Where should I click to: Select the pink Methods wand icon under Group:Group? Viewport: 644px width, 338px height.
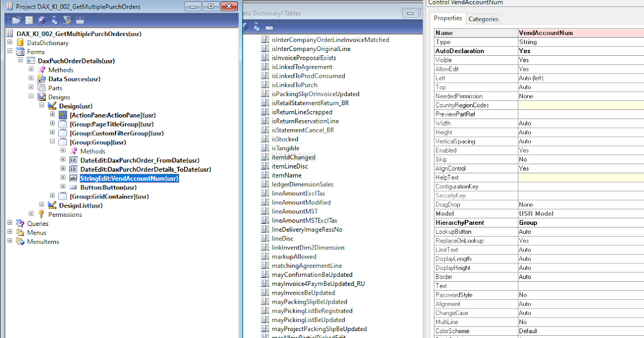(x=72, y=151)
